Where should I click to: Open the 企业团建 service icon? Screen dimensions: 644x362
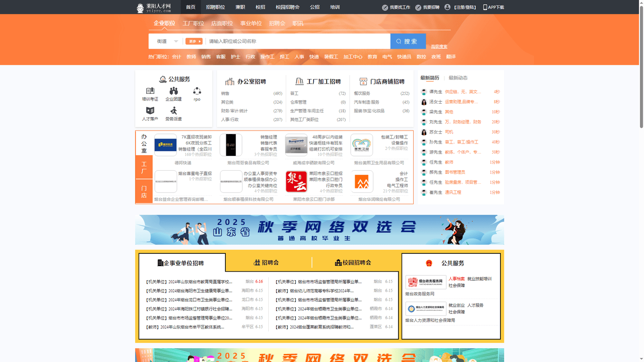174,91
